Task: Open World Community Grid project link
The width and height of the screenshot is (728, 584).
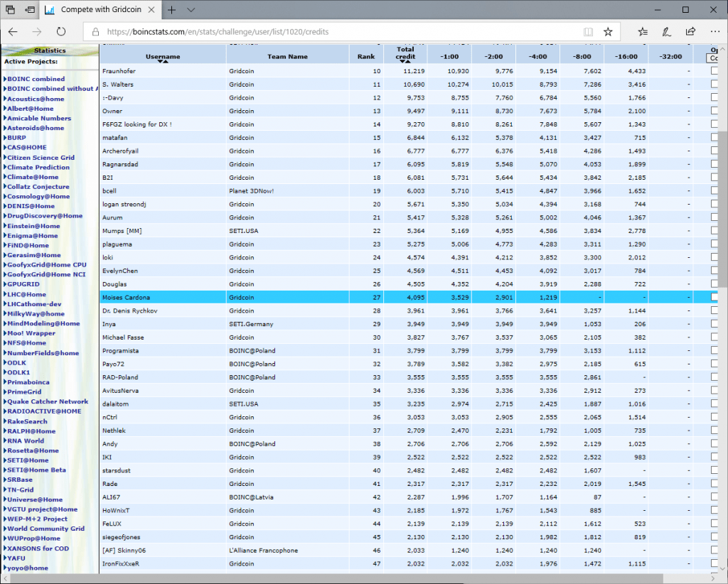Action: coord(45,529)
